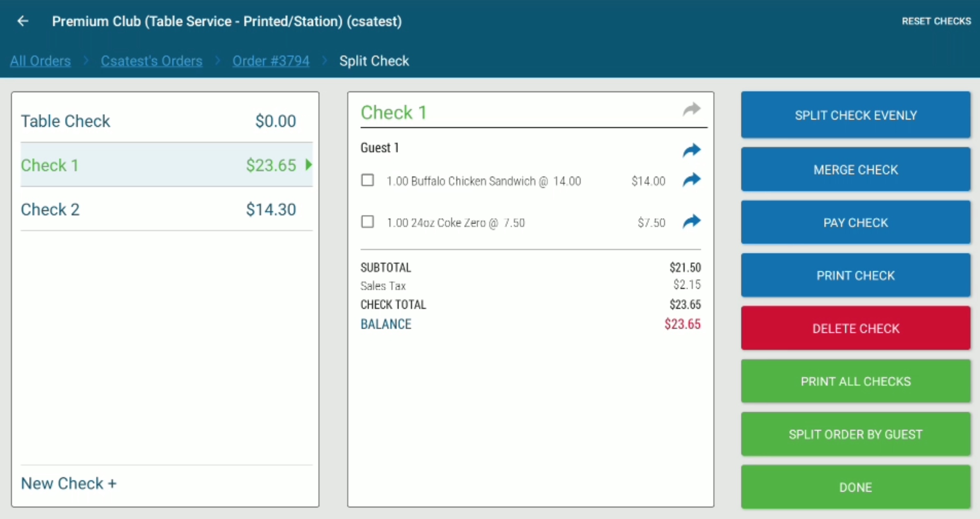Select Table Check in the list
The width and height of the screenshot is (980, 519).
pyautogui.click(x=167, y=121)
